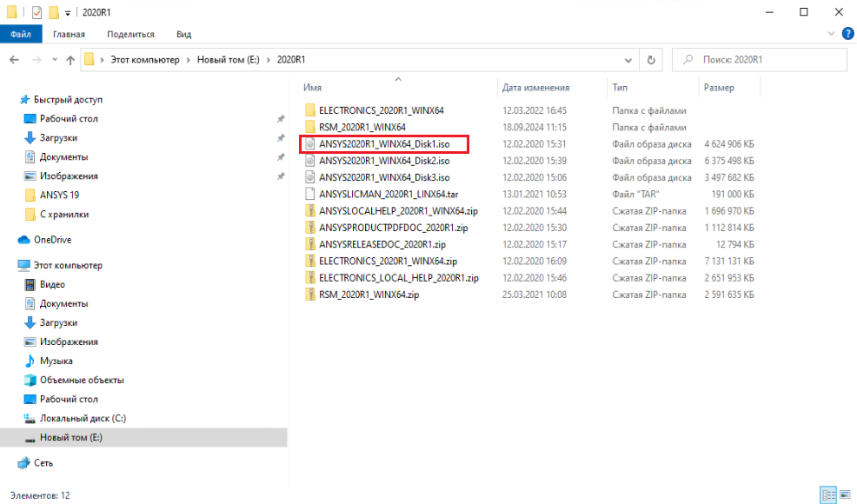The image size is (857, 504).
Task: Open Видео under This PC
Action: [x=52, y=284]
